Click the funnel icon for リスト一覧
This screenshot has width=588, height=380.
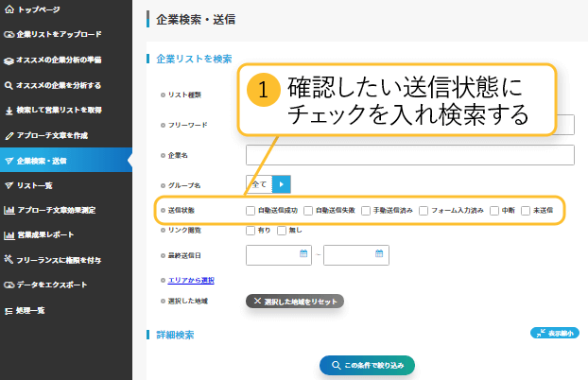9,185
